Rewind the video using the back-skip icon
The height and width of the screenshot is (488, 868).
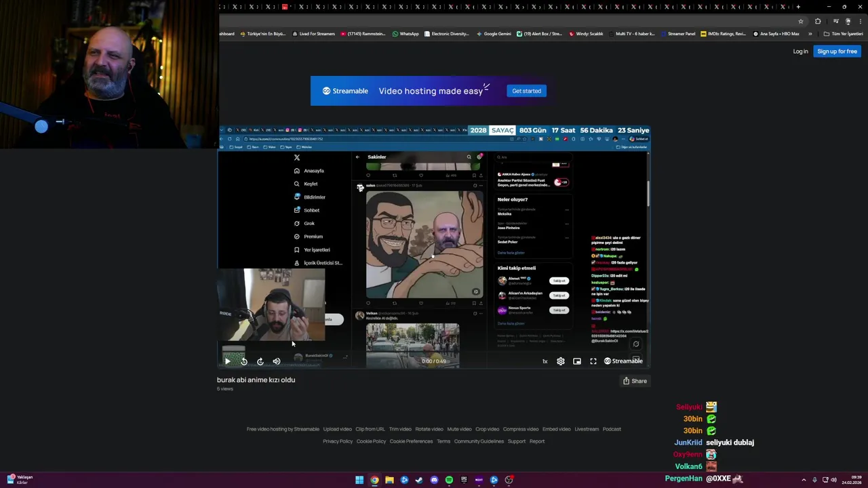[244, 361]
